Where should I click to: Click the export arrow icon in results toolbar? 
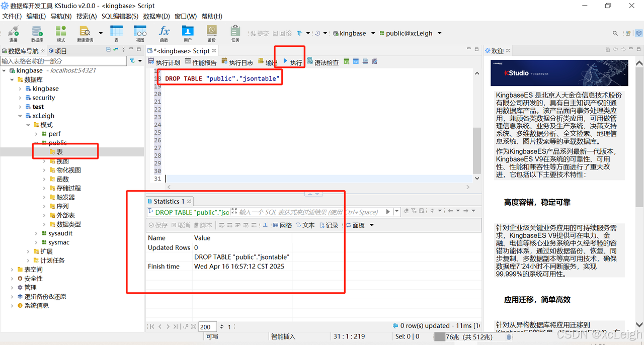coord(265,225)
